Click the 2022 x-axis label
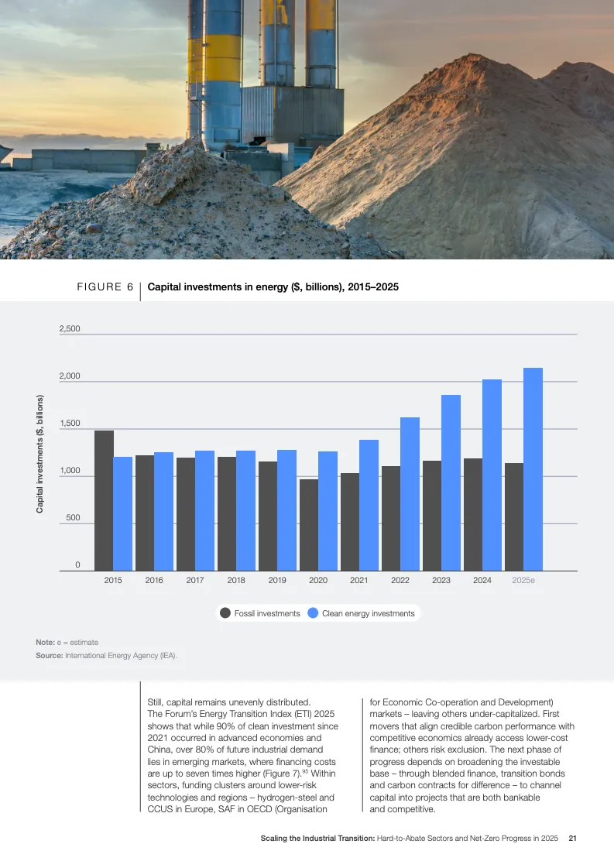 400,580
